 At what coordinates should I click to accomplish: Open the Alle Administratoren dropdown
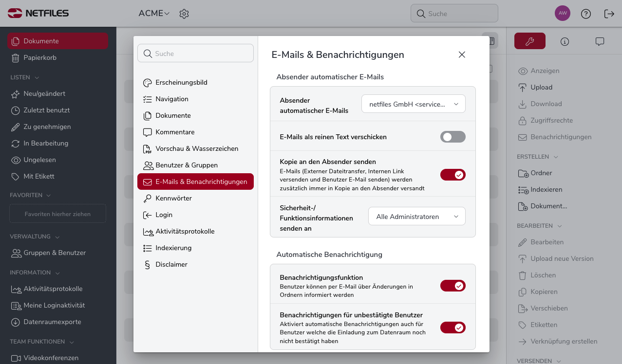click(x=417, y=217)
